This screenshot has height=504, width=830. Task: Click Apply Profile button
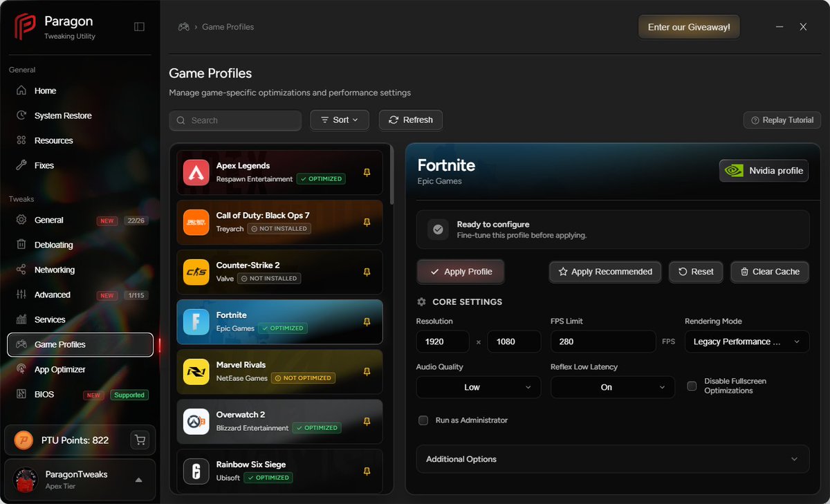coord(461,272)
